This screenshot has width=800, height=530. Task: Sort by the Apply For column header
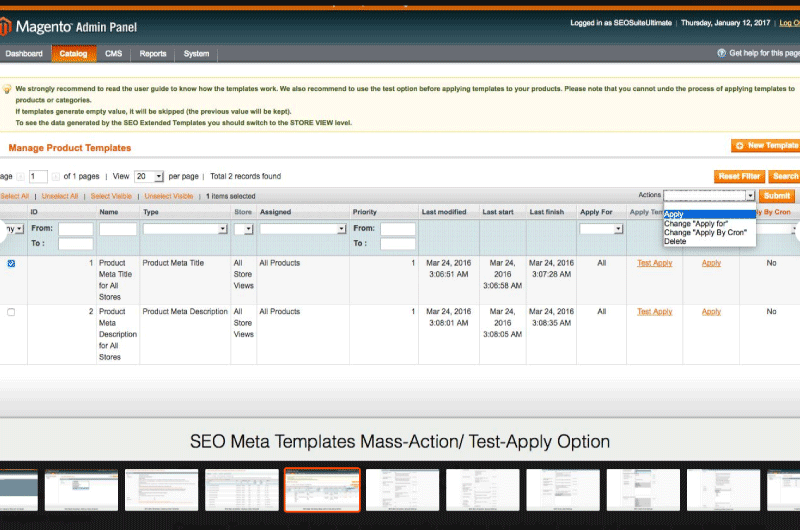(x=596, y=212)
